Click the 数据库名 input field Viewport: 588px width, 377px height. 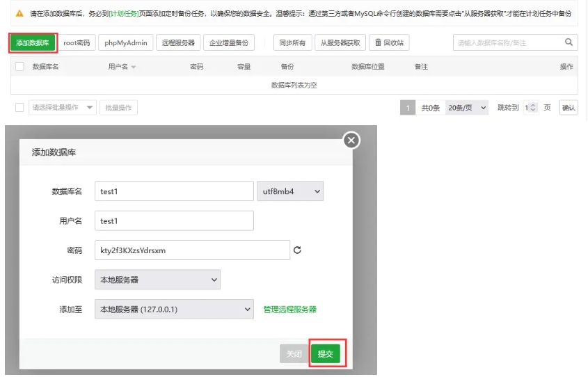click(174, 191)
